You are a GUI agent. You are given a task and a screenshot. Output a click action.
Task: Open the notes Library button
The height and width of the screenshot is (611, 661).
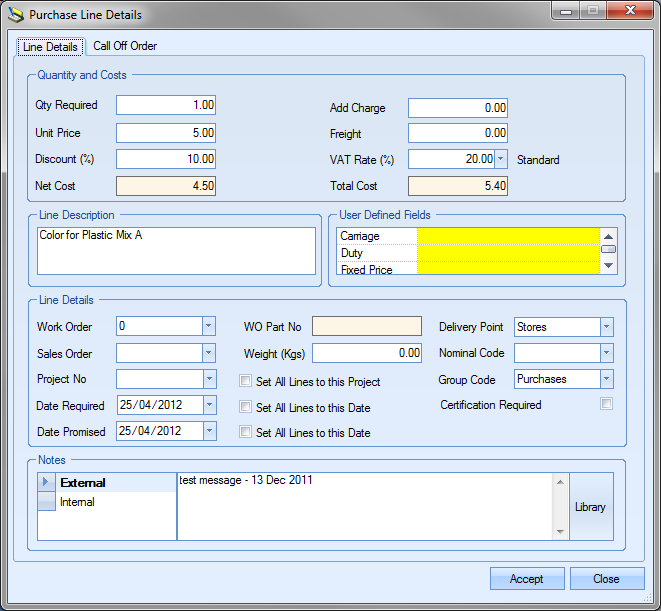point(590,507)
